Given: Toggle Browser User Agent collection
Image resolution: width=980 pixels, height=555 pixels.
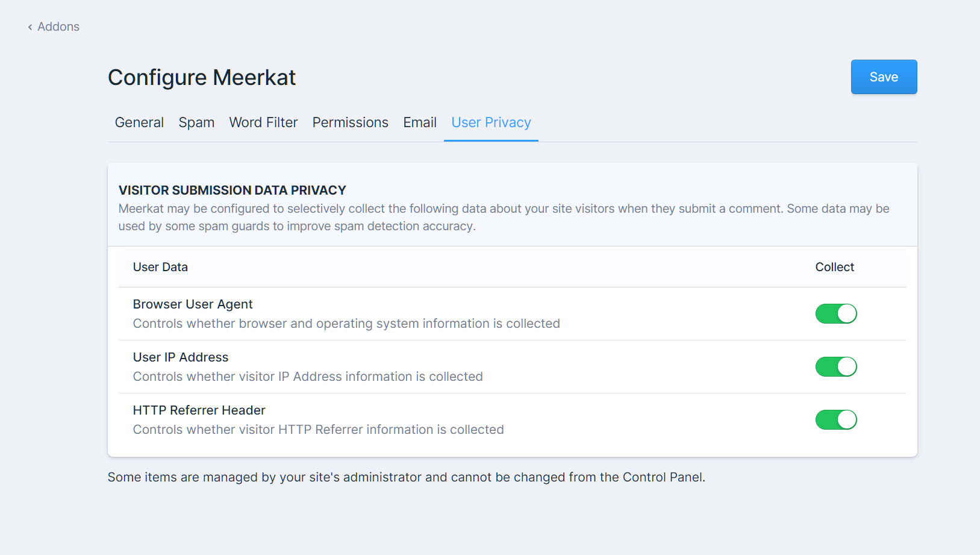Looking at the screenshot, I should click(836, 314).
